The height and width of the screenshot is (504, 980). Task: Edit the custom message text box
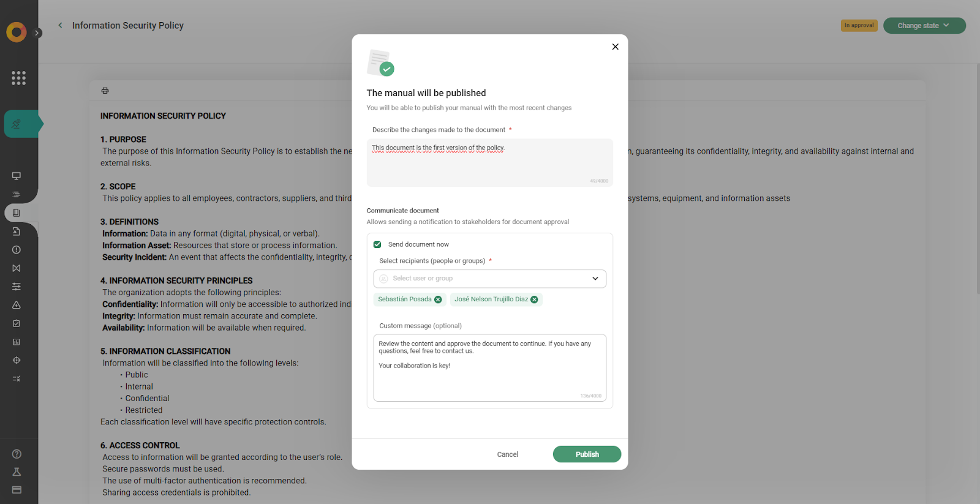[x=489, y=367]
